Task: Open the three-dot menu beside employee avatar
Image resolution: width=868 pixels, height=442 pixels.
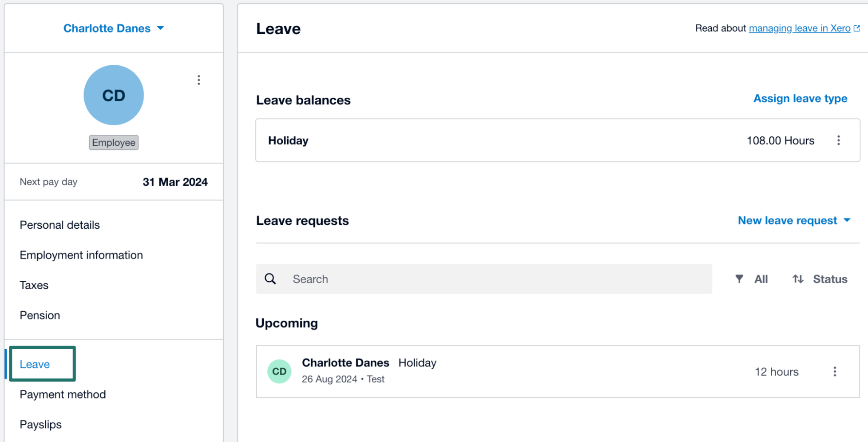Action: tap(198, 80)
